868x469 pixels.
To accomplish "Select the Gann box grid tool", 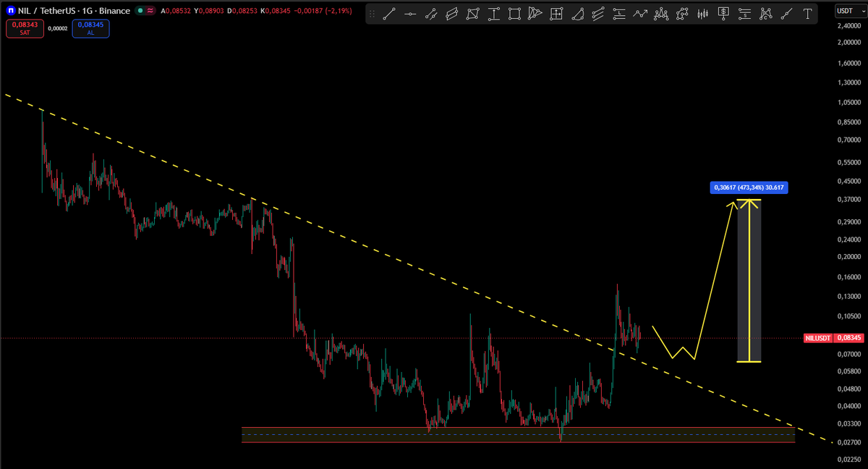I will click(x=556, y=13).
